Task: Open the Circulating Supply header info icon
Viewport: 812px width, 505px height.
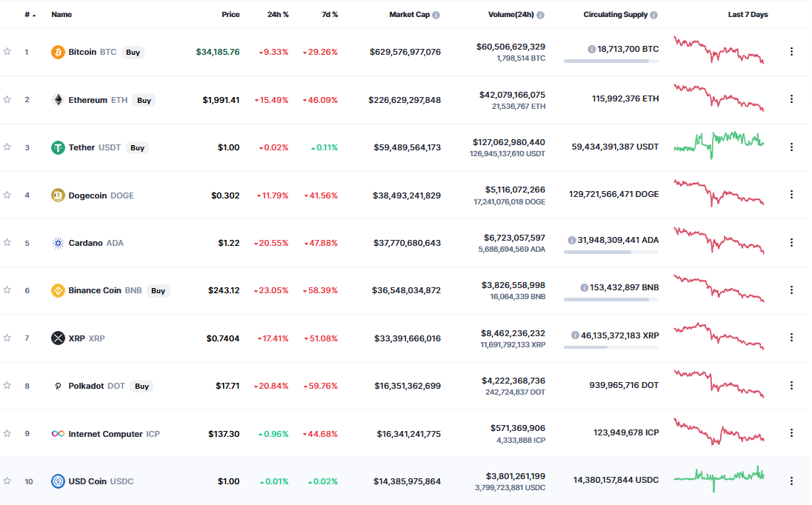Action: pyautogui.click(x=653, y=15)
